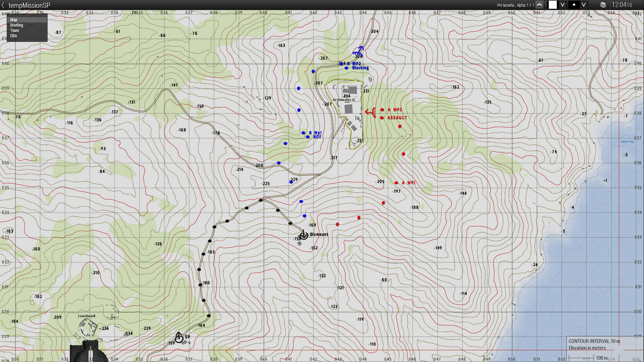Open the Map menu entry

(14, 20)
